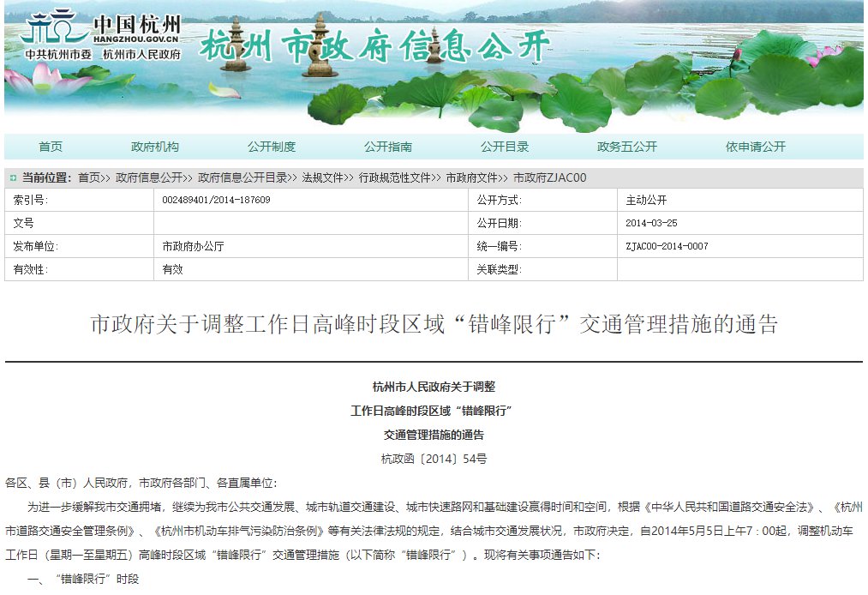This screenshot has height=595, width=868.
Task: Open the 政务五公开 navigation item
Action: (626, 146)
